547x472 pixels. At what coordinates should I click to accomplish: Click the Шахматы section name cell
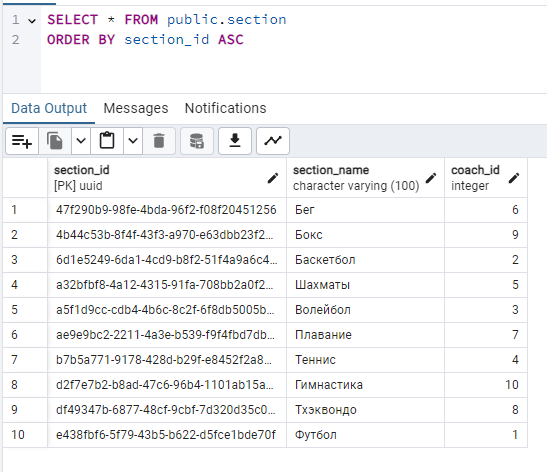click(365, 285)
